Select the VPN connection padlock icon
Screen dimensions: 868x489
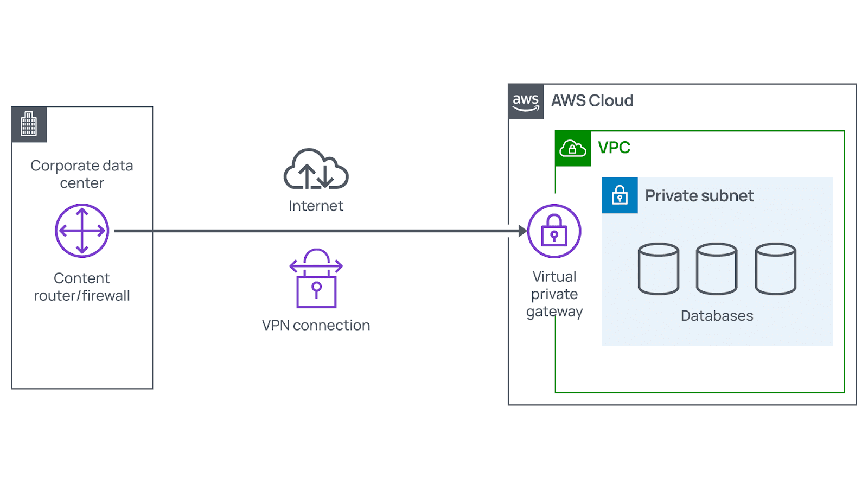pos(316,279)
